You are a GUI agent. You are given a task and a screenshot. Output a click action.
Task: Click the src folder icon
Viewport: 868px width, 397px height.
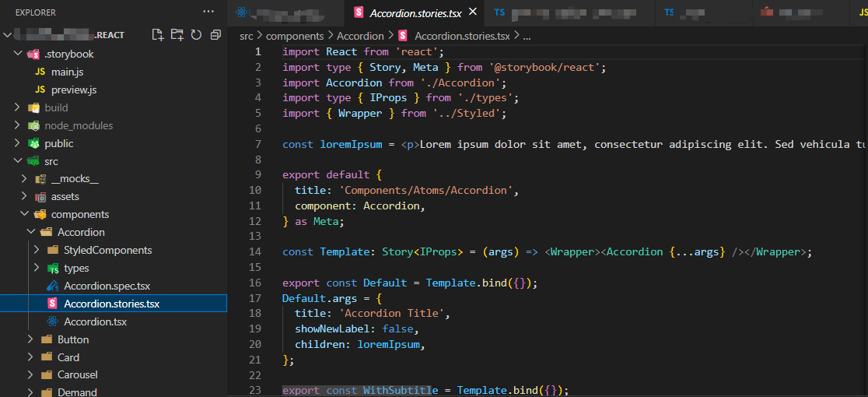33,161
